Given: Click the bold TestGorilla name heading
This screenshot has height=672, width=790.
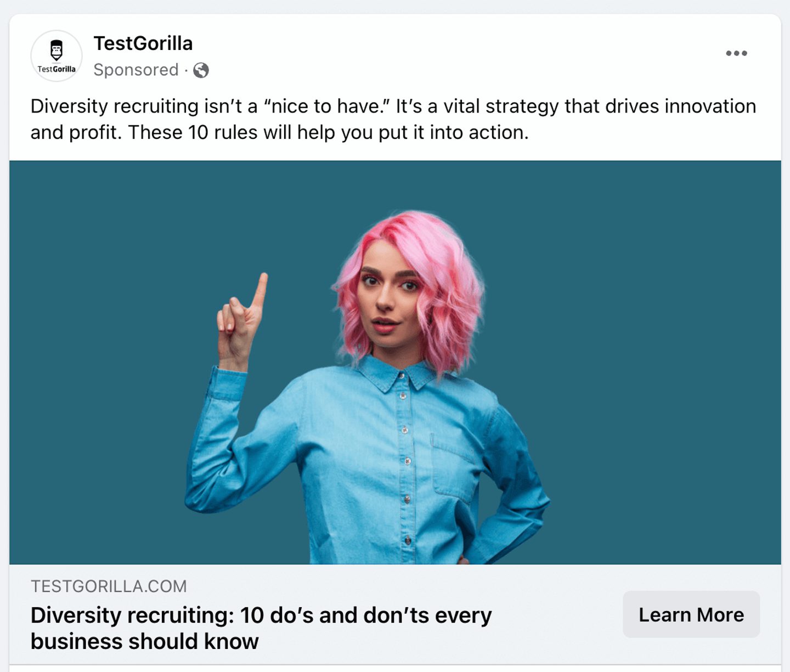Looking at the screenshot, I should click(x=143, y=43).
